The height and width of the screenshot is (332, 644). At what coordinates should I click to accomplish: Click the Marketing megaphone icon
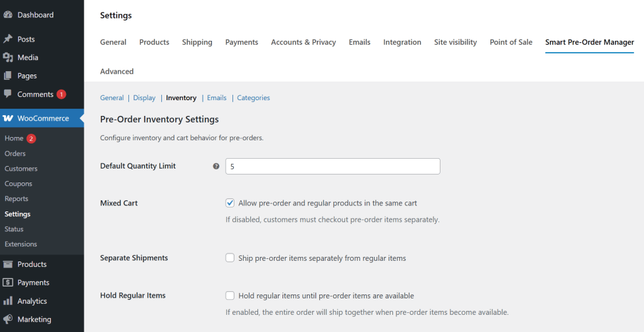point(8,319)
